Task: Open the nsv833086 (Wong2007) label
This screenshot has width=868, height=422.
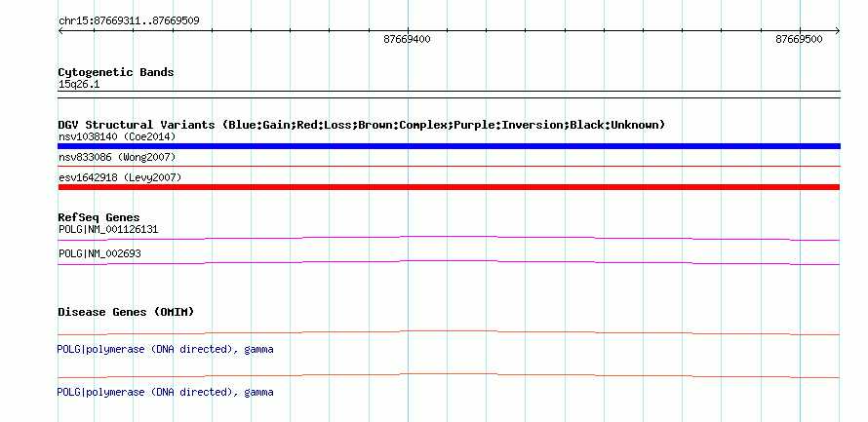Action: pos(117,158)
